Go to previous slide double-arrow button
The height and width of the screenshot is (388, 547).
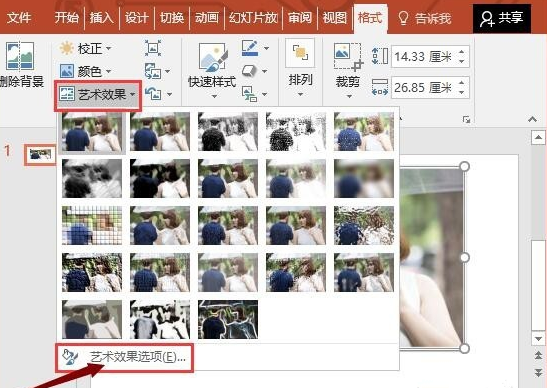(x=538, y=355)
